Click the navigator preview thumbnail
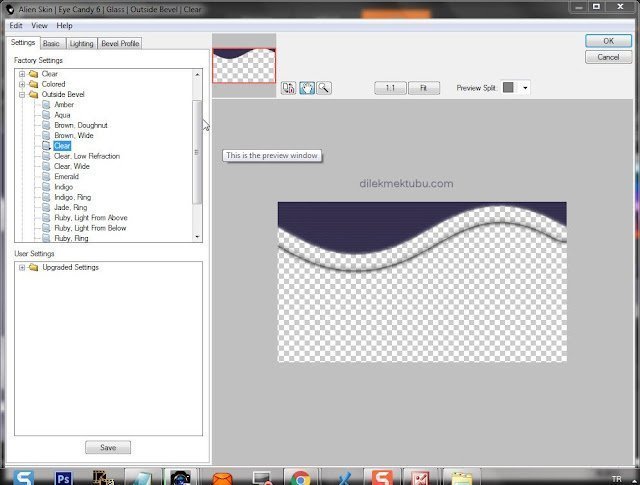 (x=246, y=65)
